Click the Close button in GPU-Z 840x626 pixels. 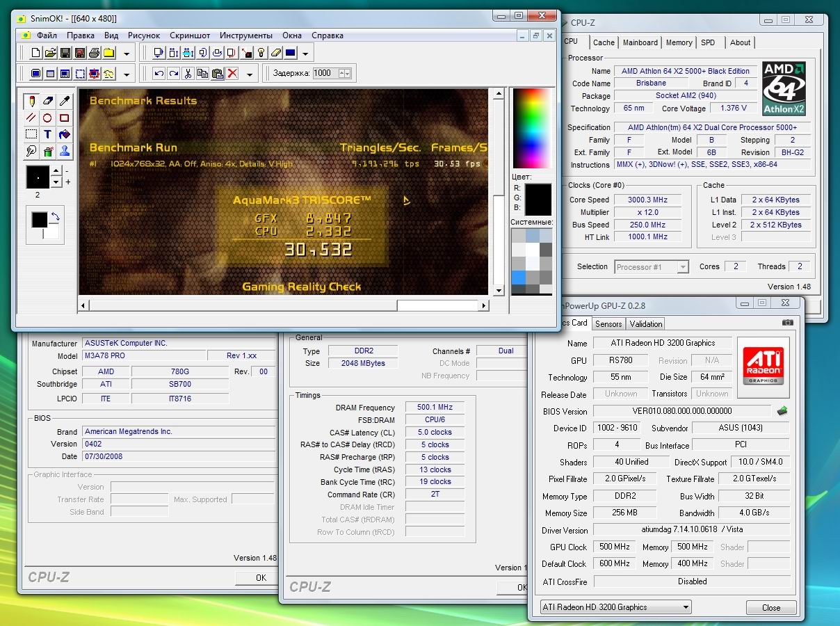coord(771,607)
